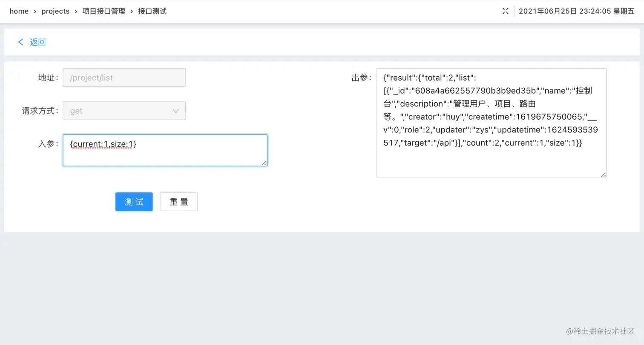
Task: Click inside the 入参 parameters textarea
Action: click(165, 150)
